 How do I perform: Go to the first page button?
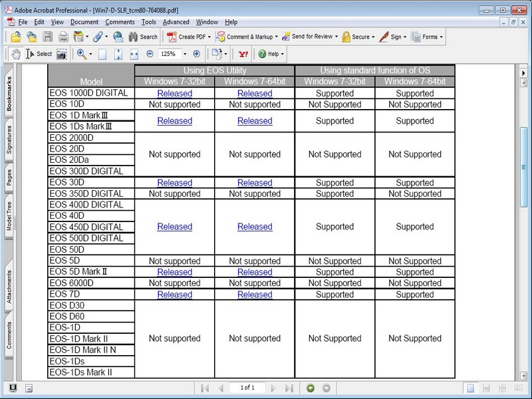(205, 388)
